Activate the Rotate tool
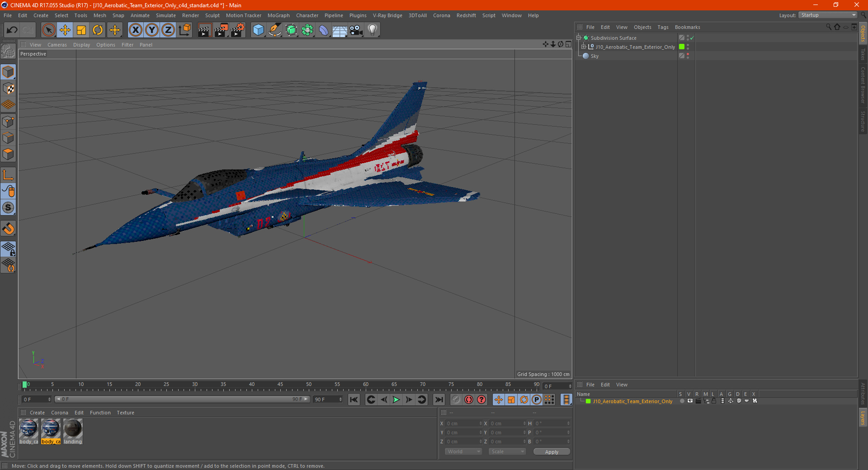868x470 pixels. coord(98,30)
